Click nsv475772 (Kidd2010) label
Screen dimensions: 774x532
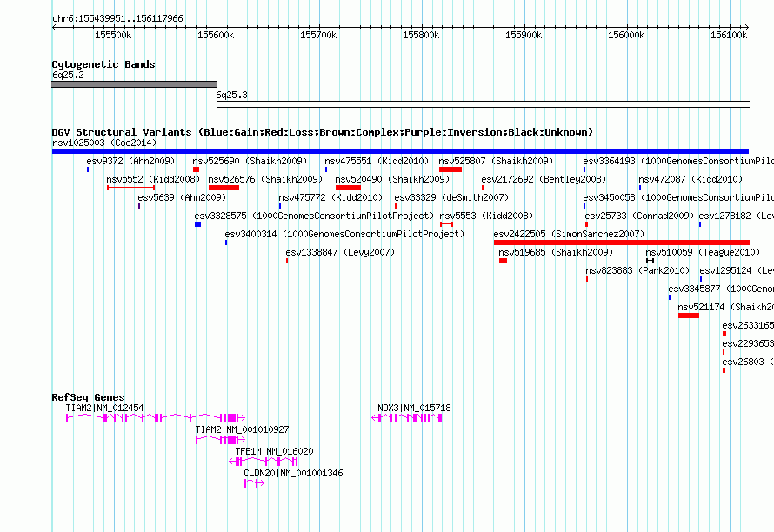(330, 197)
